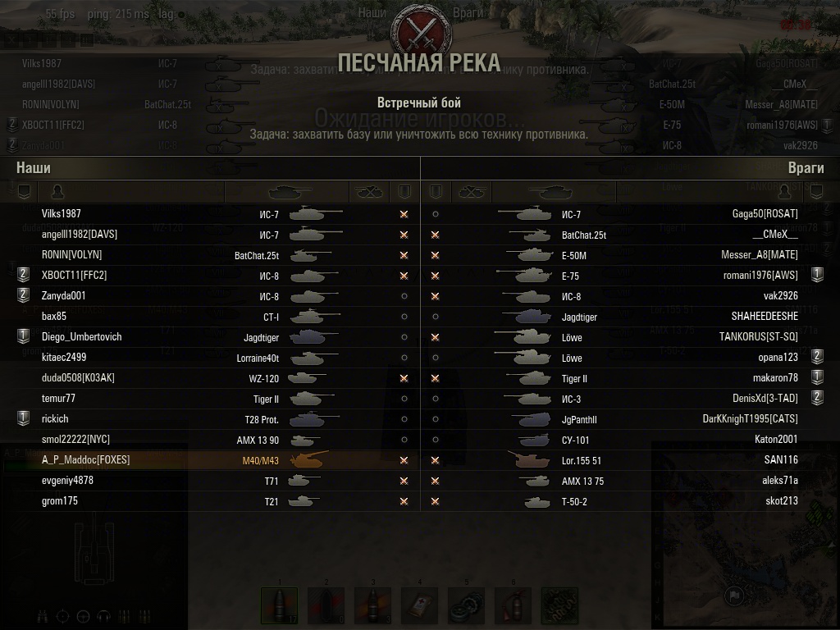Click the player silhouette column header on Наши side
The image size is (840, 630).
(x=57, y=191)
